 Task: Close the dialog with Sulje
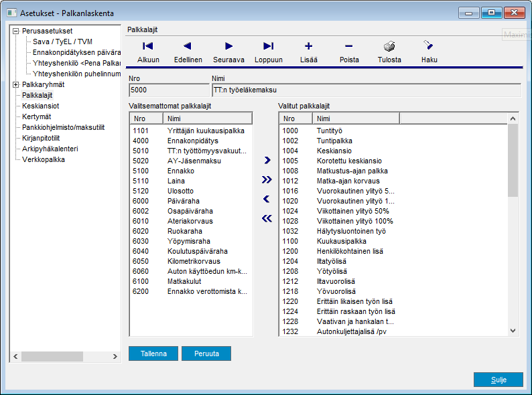498,380
